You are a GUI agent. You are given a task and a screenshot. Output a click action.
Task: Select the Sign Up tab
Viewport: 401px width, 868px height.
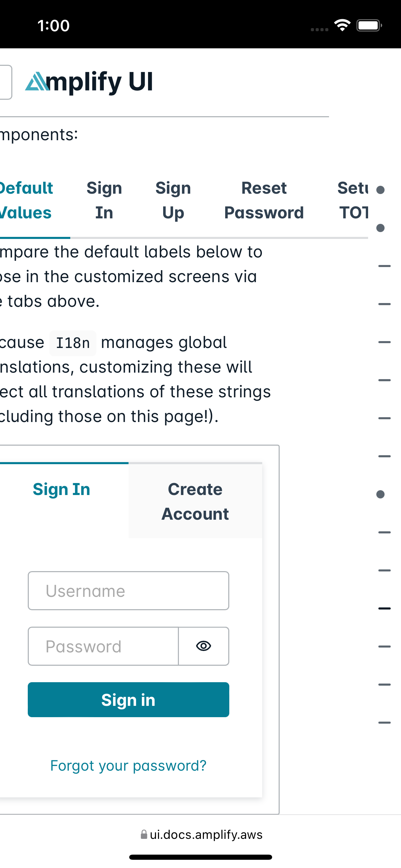point(173,200)
